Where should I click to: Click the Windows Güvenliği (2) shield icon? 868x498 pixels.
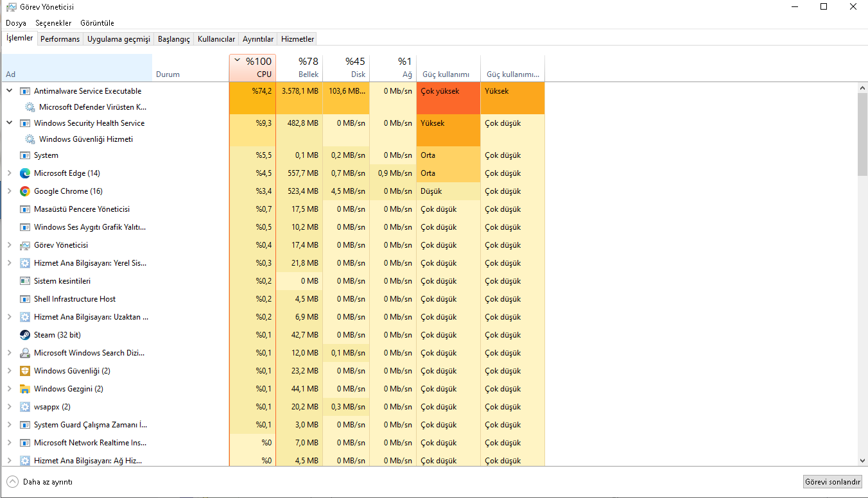pyautogui.click(x=25, y=371)
